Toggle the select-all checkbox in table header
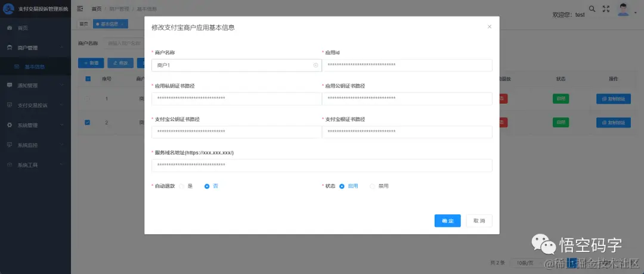 click(x=88, y=79)
